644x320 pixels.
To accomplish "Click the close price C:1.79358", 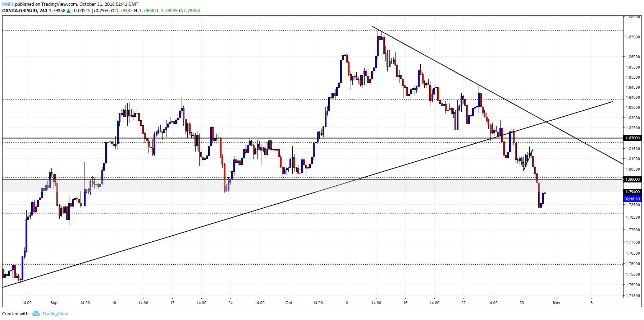I will (x=189, y=10).
